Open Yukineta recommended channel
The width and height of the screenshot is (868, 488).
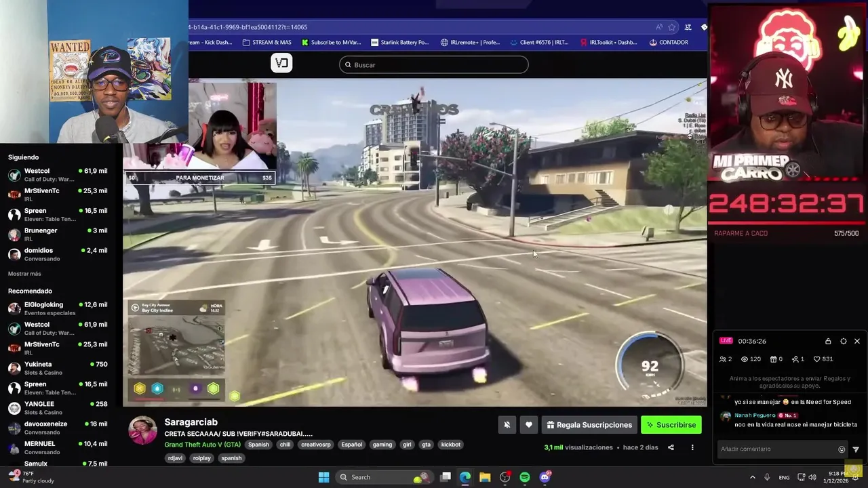[x=58, y=368]
